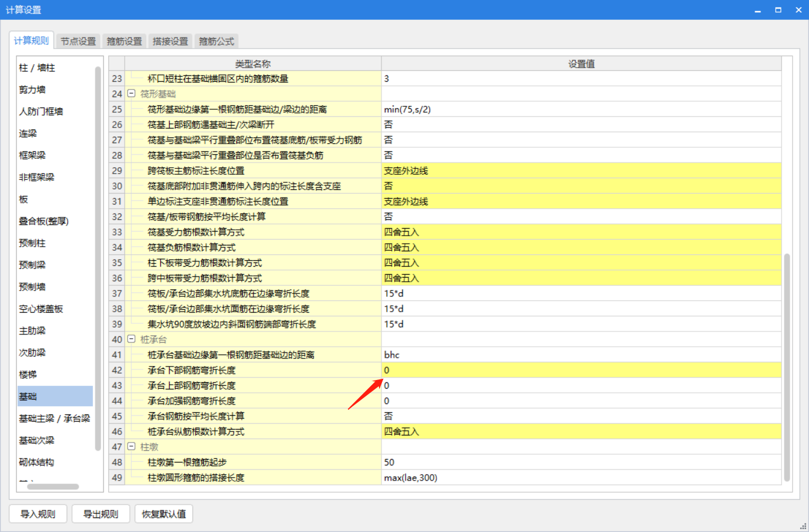Select 基础主梁 / 承台梁 category
809x532 pixels.
[x=55, y=419]
